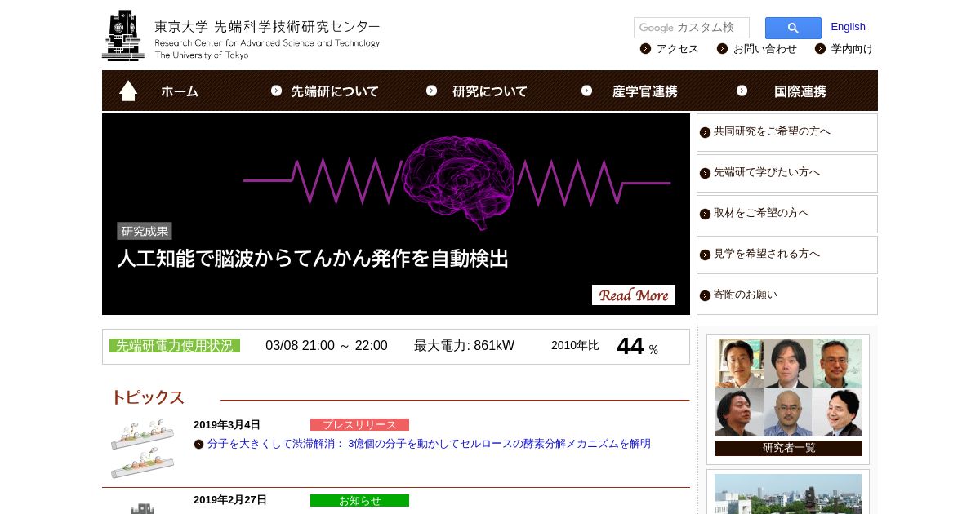Click the 2019年2月27日 date text
Image resolution: width=980 pixels, height=514 pixels.
tap(230, 500)
